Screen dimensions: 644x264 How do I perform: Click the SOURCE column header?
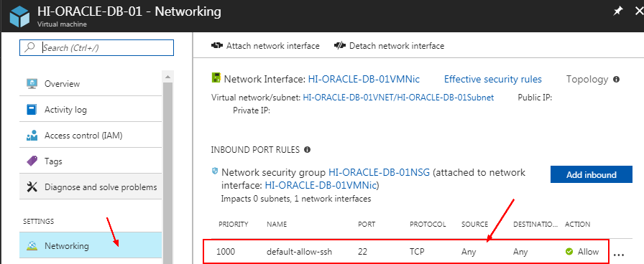(x=475, y=225)
